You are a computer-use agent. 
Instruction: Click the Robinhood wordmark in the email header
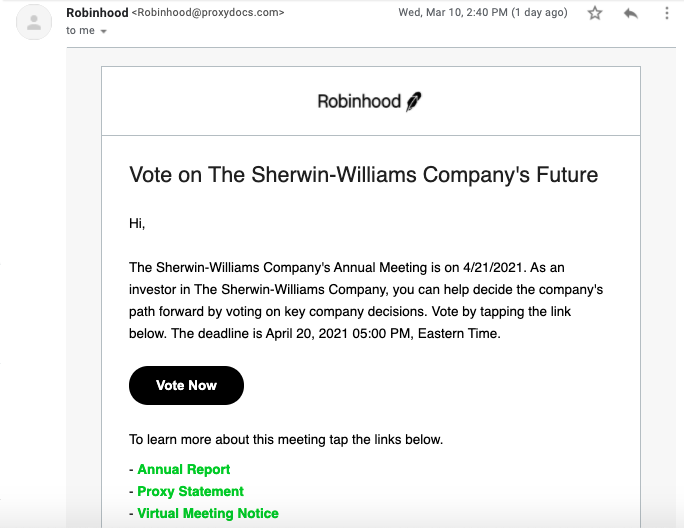point(359,101)
